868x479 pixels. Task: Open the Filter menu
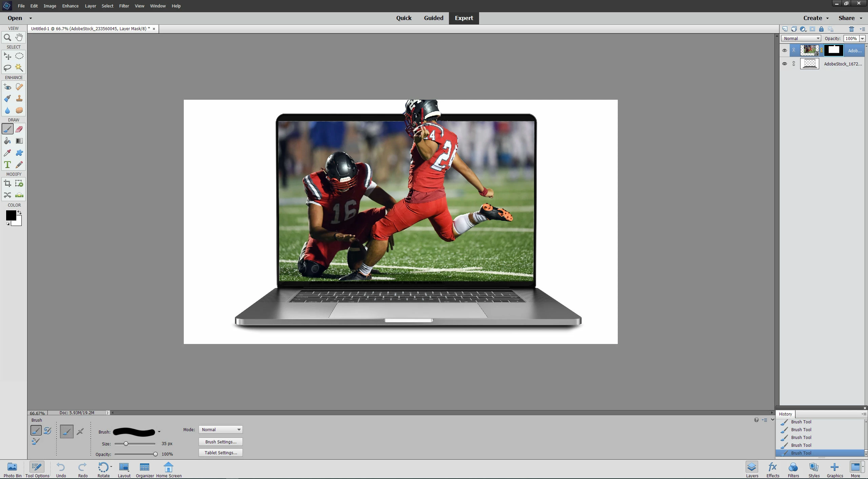point(124,6)
